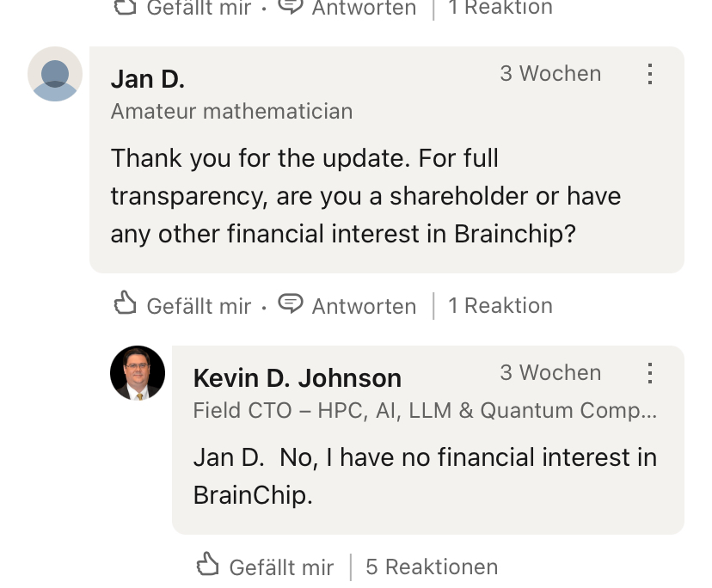
Task: Click speech bubble icon under Jan D.'s comment
Action: 292,304
